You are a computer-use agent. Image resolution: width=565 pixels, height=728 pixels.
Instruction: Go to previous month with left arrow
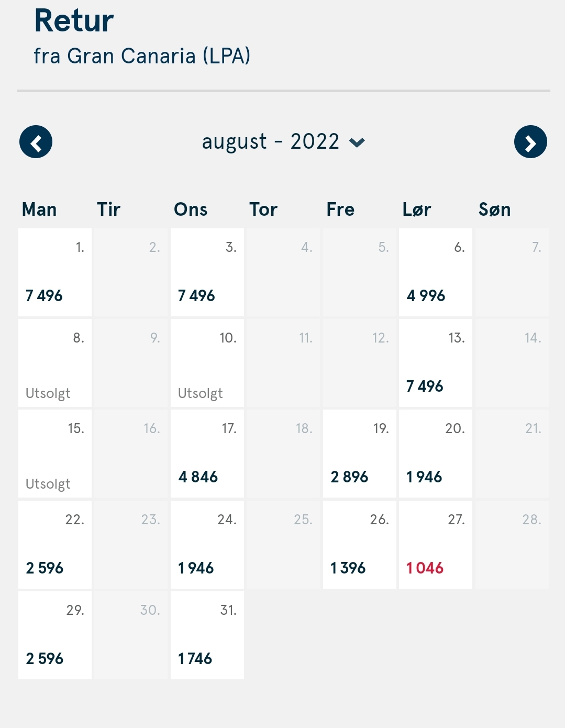[x=36, y=142]
